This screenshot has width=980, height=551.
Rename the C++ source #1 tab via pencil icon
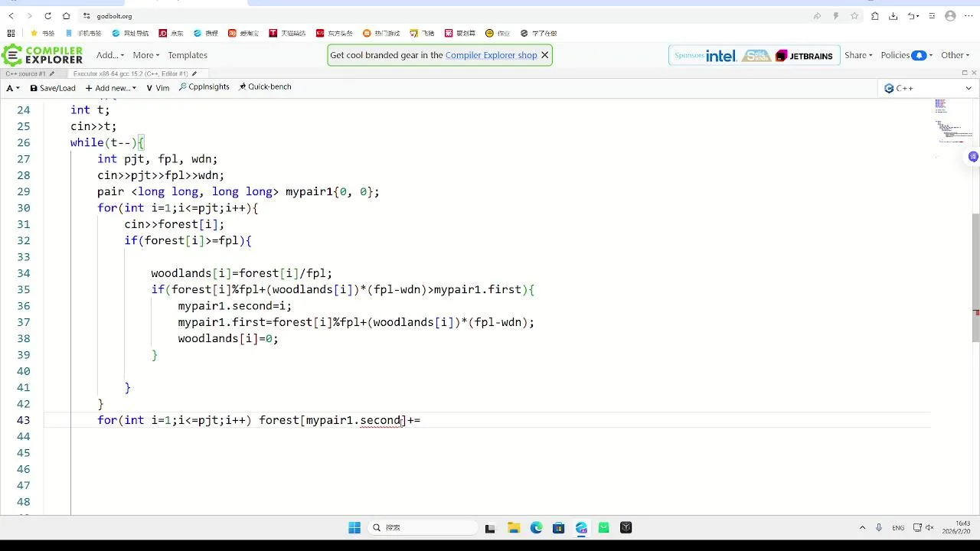click(52, 73)
